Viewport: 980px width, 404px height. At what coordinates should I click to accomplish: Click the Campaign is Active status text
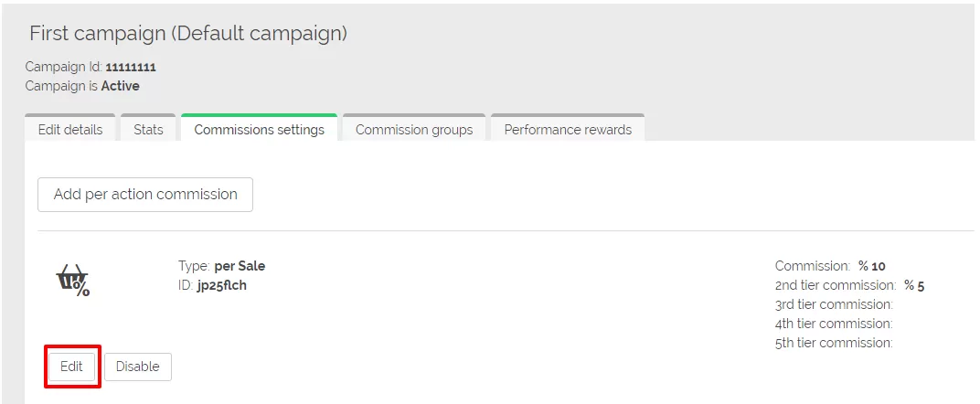coord(82,86)
